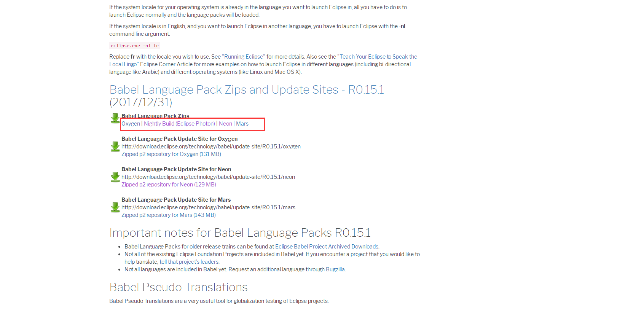The height and width of the screenshot is (309, 644).
Task: Click "Babel Language Pack Update Site for Neon" title
Action: click(x=176, y=169)
